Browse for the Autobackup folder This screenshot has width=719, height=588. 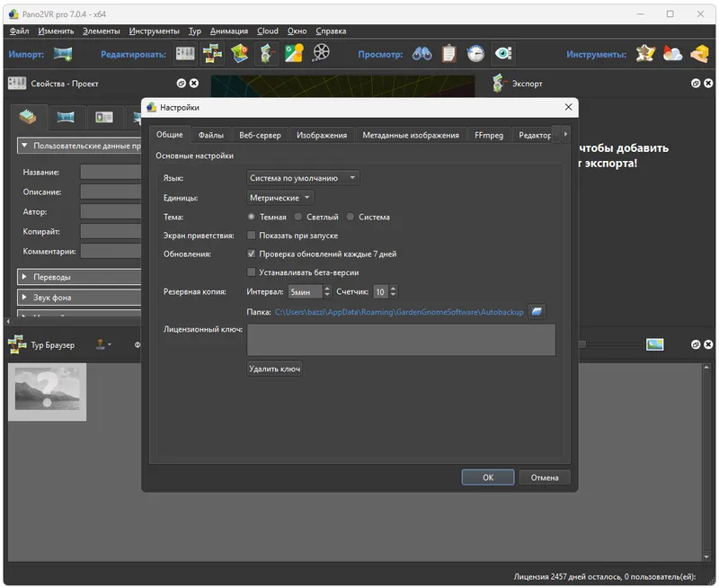pos(537,312)
